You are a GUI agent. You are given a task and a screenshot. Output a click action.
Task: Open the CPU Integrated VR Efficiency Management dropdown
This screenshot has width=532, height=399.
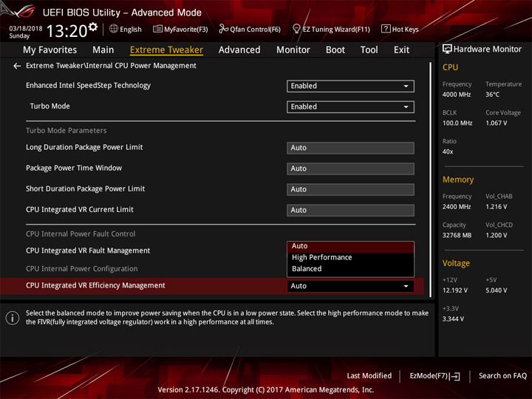(x=350, y=286)
